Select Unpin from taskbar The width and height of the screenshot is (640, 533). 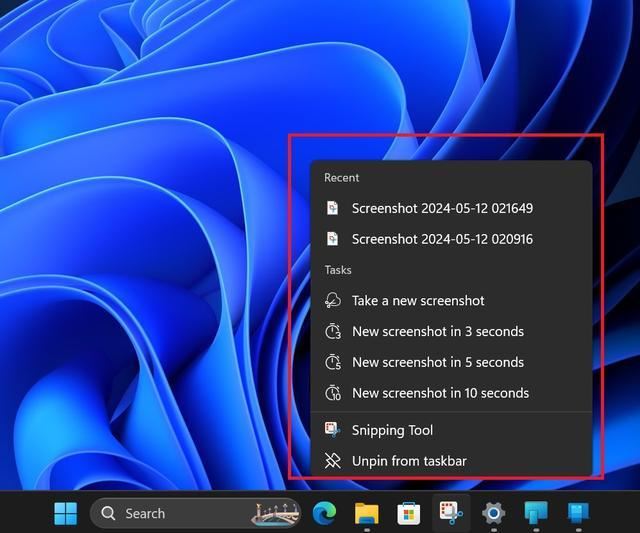409,461
